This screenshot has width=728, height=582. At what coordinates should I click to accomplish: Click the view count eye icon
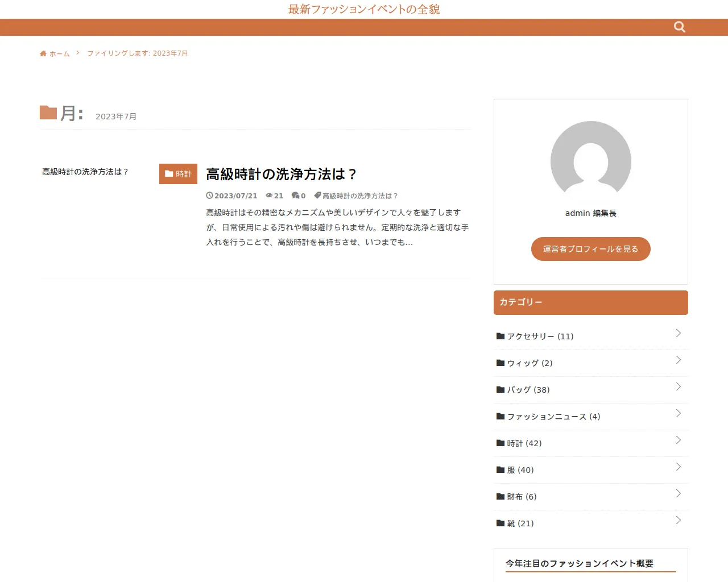[269, 196]
